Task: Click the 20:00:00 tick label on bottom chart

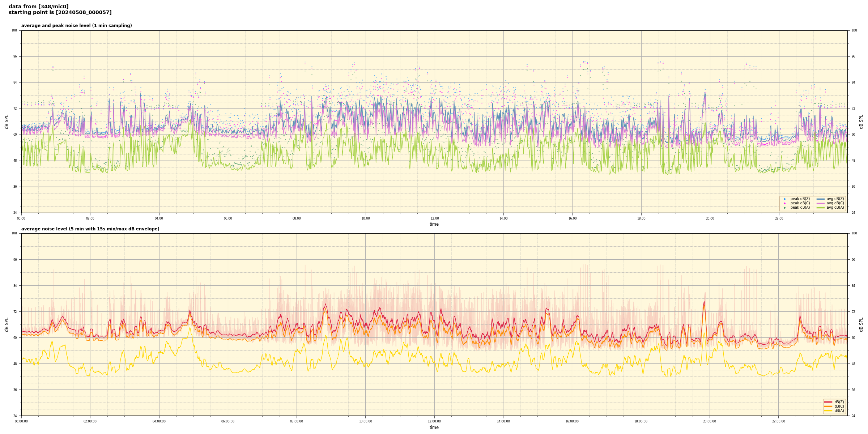Action: (710, 421)
